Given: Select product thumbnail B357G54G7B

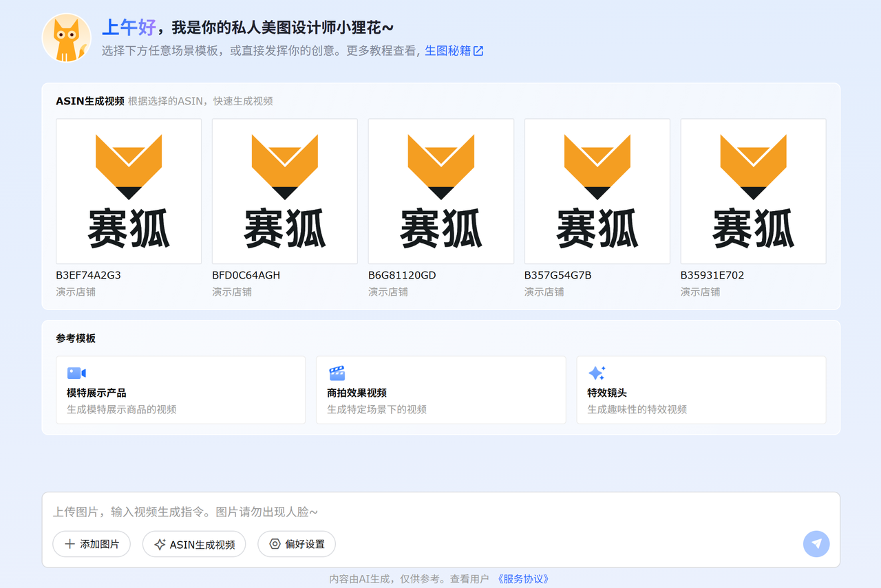Looking at the screenshot, I should point(597,191).
